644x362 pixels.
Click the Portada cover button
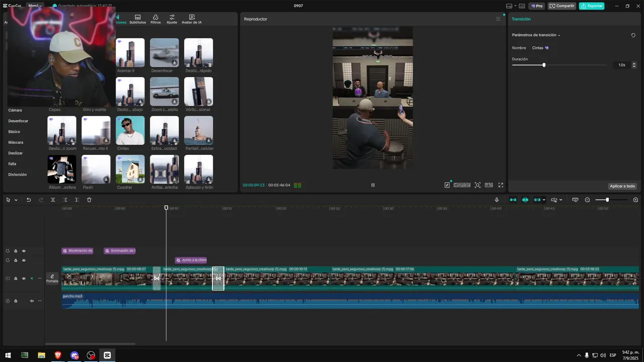point(52,279)
